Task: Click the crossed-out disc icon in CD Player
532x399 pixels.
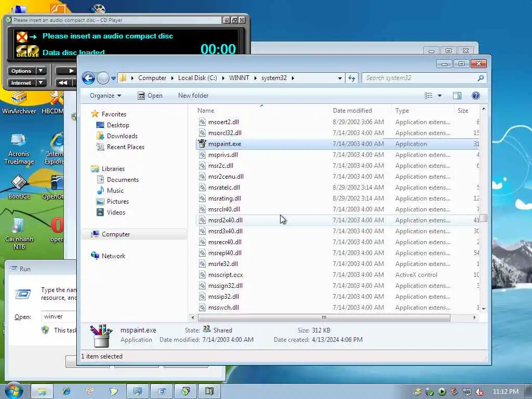Action: click(x=22, y=36)
